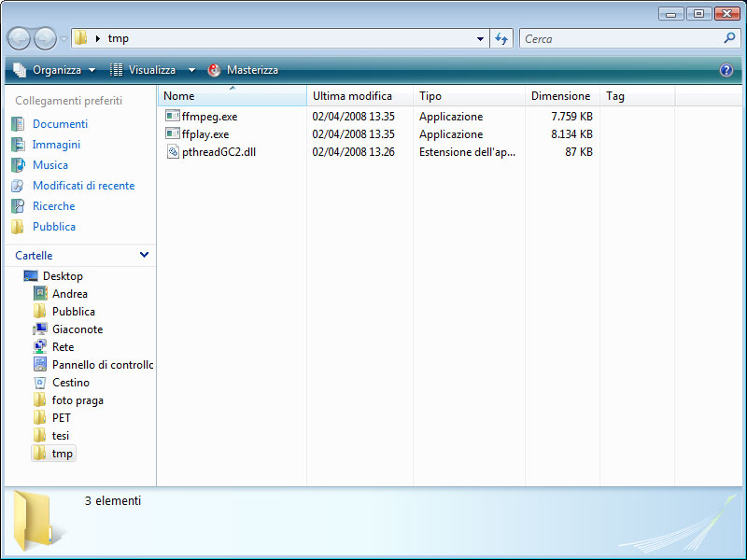Click the Rete network icon
This screenshot has height=560, width=747.
click(x=40, y=346)
